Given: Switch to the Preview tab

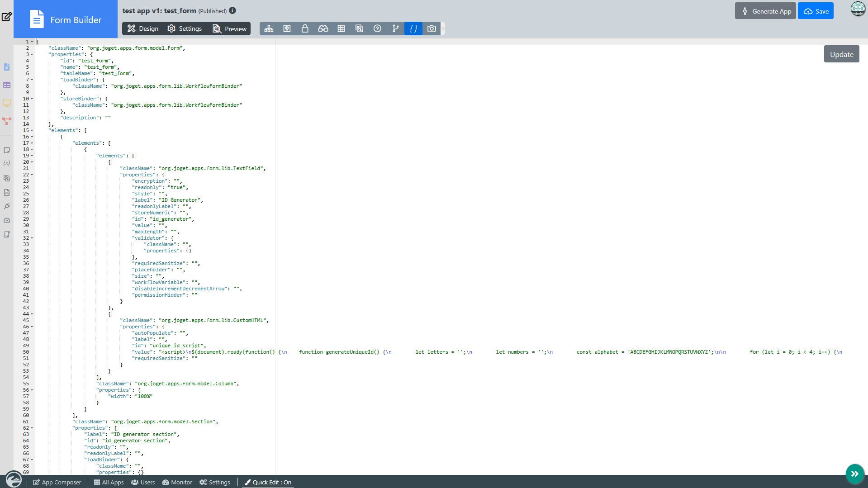Looking at the screenshot, I should (x=230, y=28).
